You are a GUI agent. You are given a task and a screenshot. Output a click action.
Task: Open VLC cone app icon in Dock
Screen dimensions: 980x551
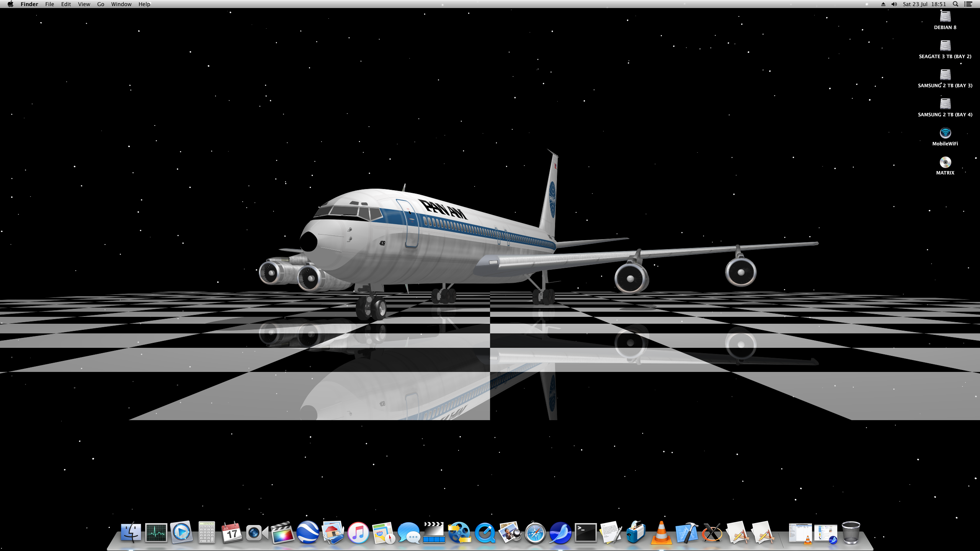661,532
